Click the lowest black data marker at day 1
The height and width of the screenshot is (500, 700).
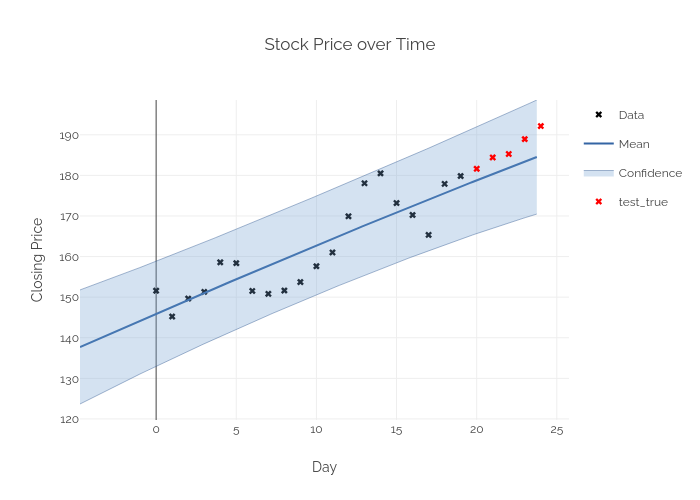pyautogui.click(x=172, y=317)
